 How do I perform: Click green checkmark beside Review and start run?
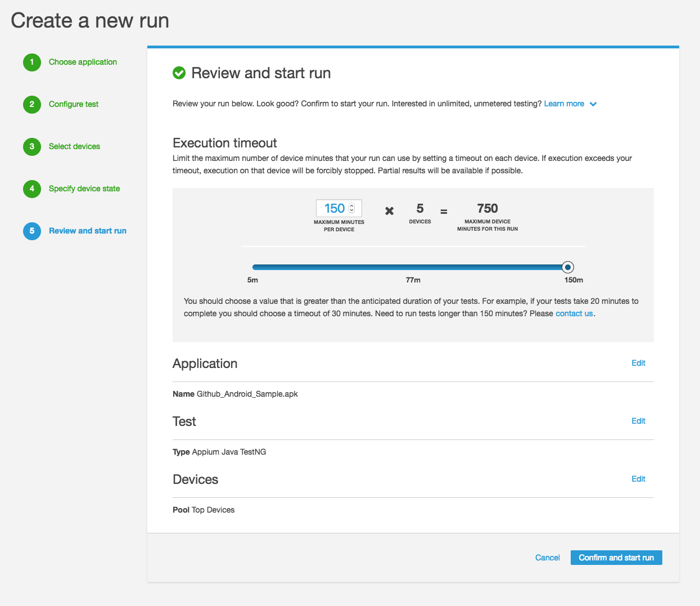pyautogui.click(x=179, y=73)
